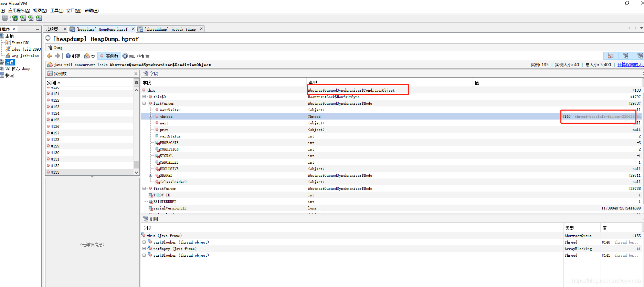Switch to the [threaddump] jstack.tdump tab
Viewport: 644px width, 287px height.
(170, 29)
